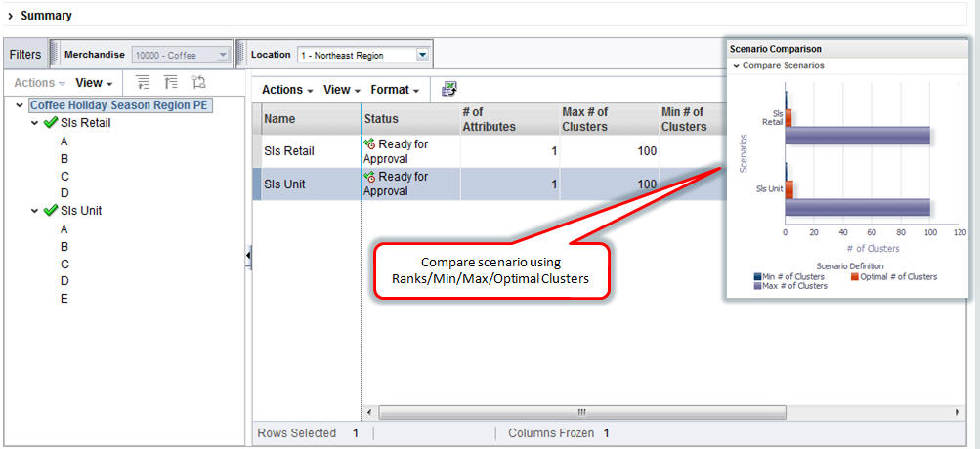
Task: Open the View menu above the tree
Action: [94, 82]
